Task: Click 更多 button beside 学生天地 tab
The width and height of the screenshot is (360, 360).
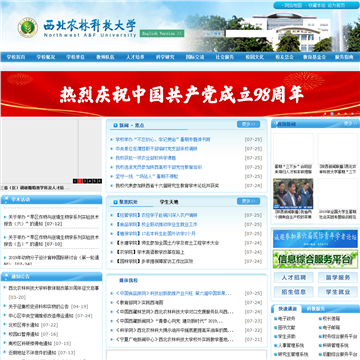Action: pos(248,201)
